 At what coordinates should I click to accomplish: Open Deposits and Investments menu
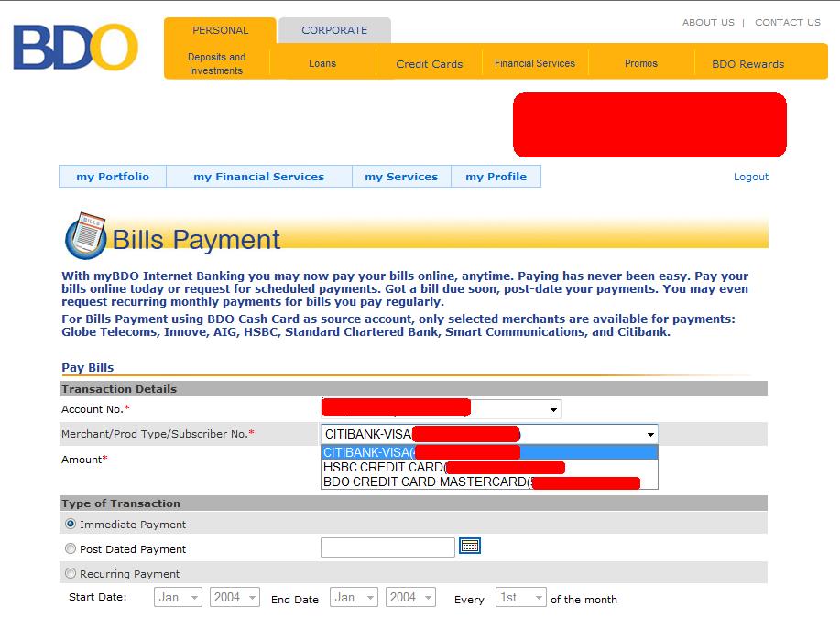click(216, 64)
